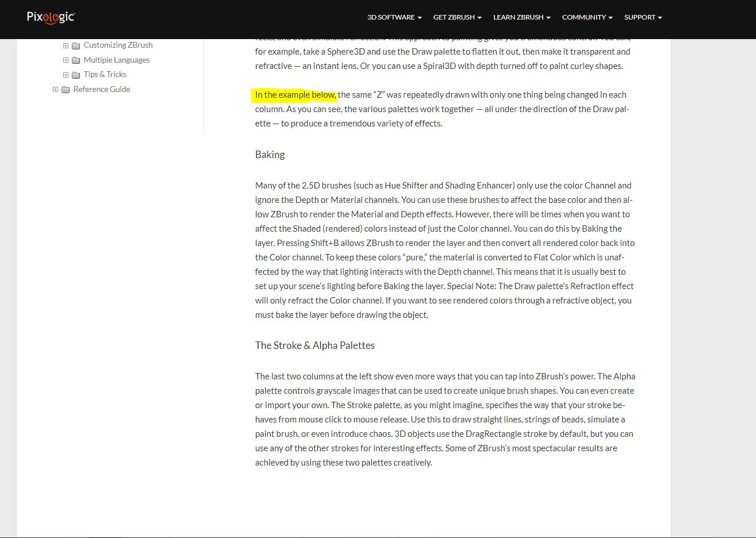Click the Pixologic logo
The image size is (756, 538).
(51, 17)
